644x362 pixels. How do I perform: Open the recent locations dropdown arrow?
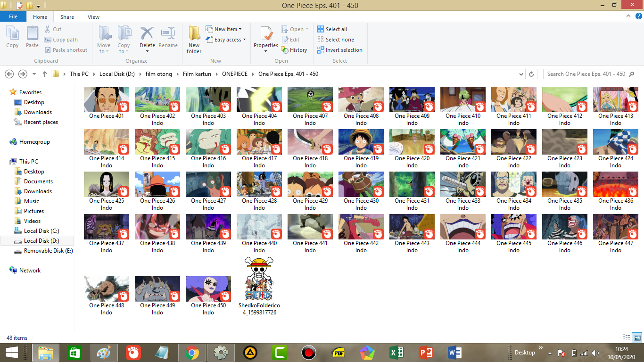coord(34,74)
